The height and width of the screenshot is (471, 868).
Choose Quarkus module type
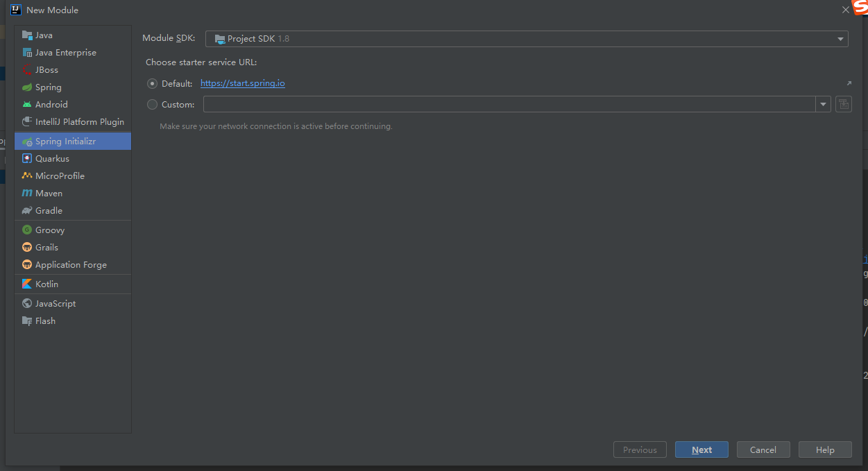73,159
